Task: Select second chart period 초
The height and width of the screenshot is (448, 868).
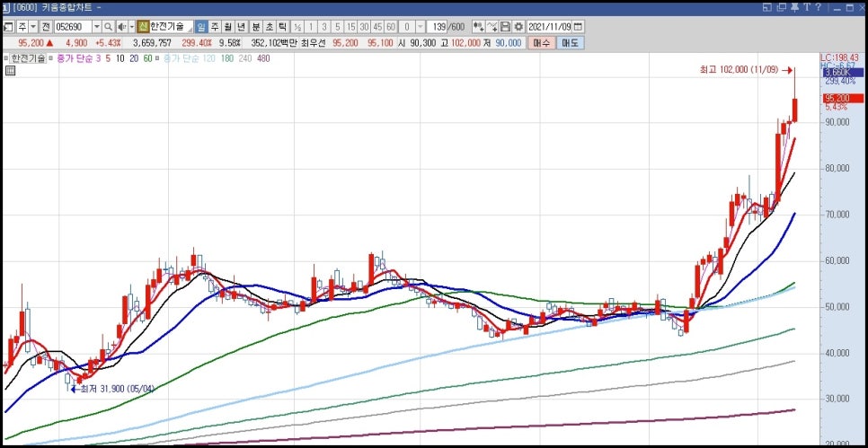Action: 269,27
